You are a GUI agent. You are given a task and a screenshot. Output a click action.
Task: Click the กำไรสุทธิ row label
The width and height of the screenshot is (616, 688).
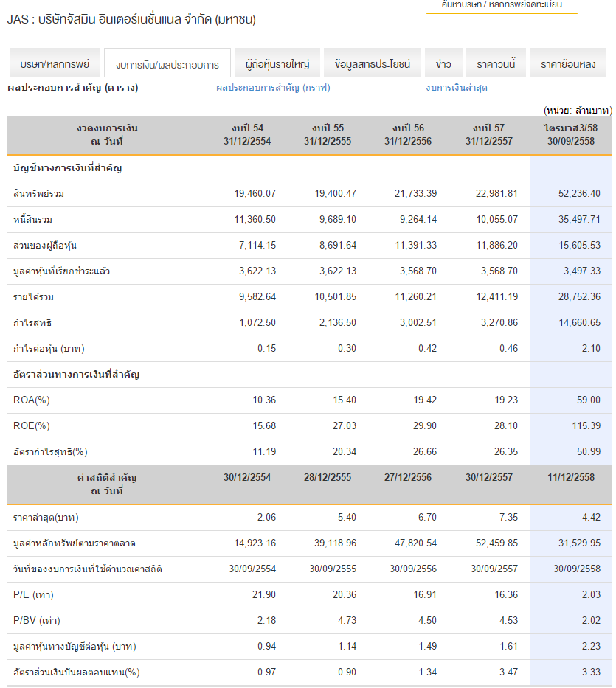pyautogui.click(x=32, y=323)
